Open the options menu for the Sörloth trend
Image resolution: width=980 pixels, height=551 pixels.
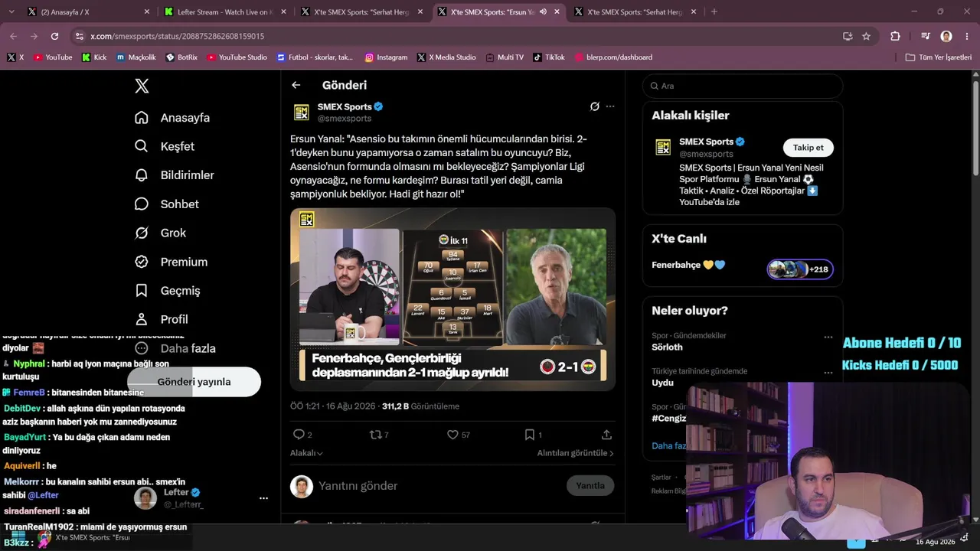828,337
